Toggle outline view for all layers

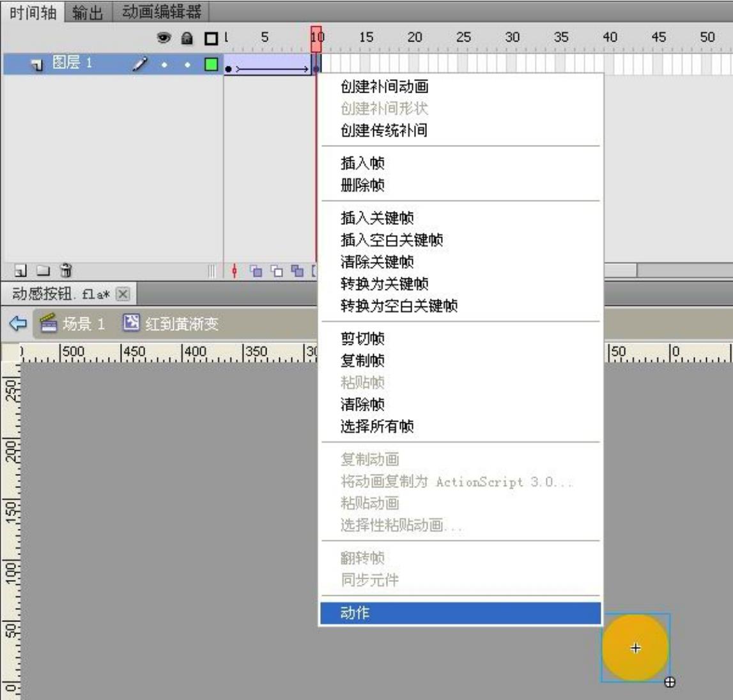[210, 38]
